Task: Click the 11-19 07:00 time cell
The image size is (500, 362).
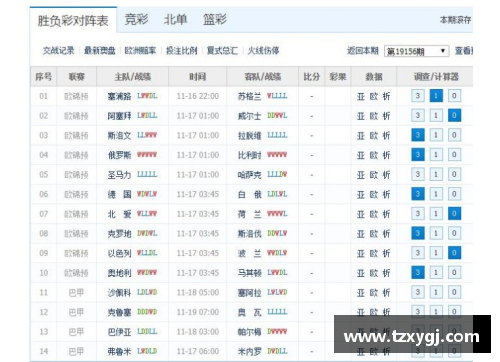Action: click(198, 313)
